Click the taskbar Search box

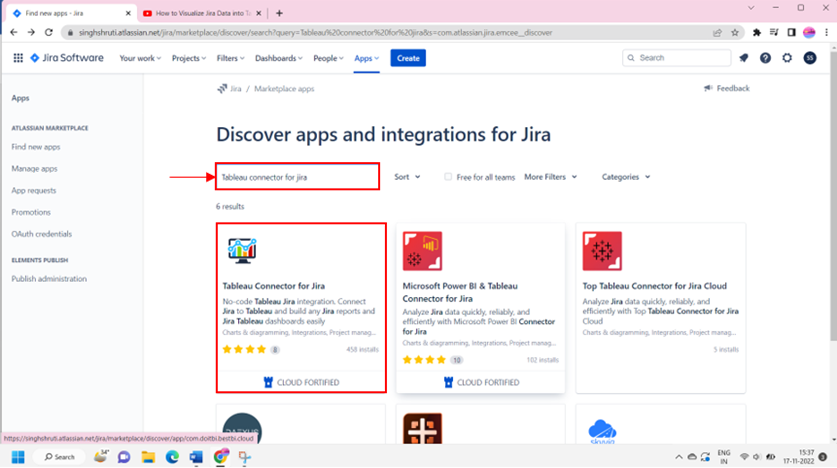point(57,457)
